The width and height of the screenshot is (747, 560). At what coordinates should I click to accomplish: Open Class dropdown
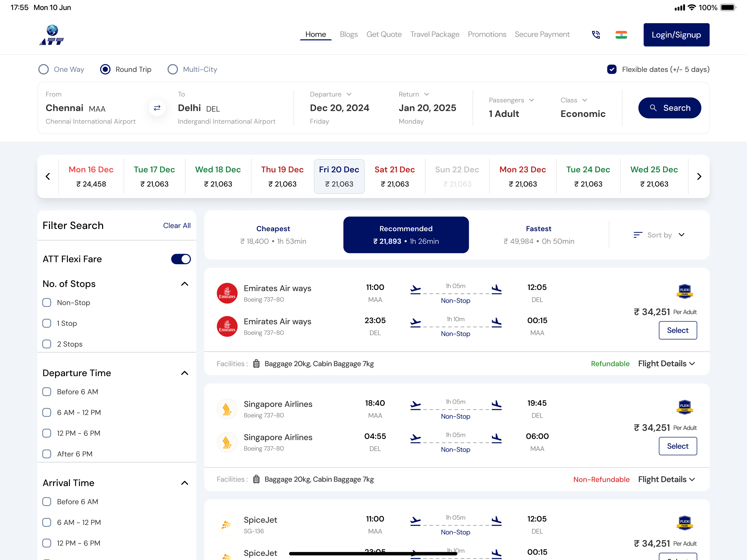point(574,100)
